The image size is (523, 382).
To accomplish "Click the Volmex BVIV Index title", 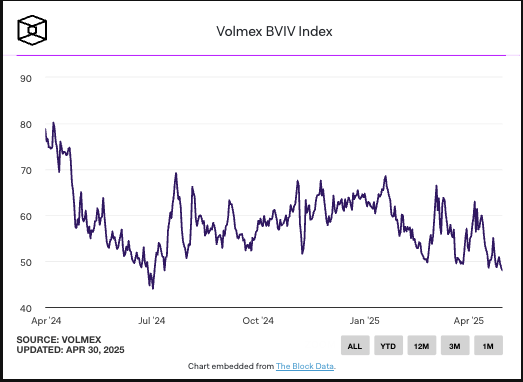I will (x=274, y=32).
